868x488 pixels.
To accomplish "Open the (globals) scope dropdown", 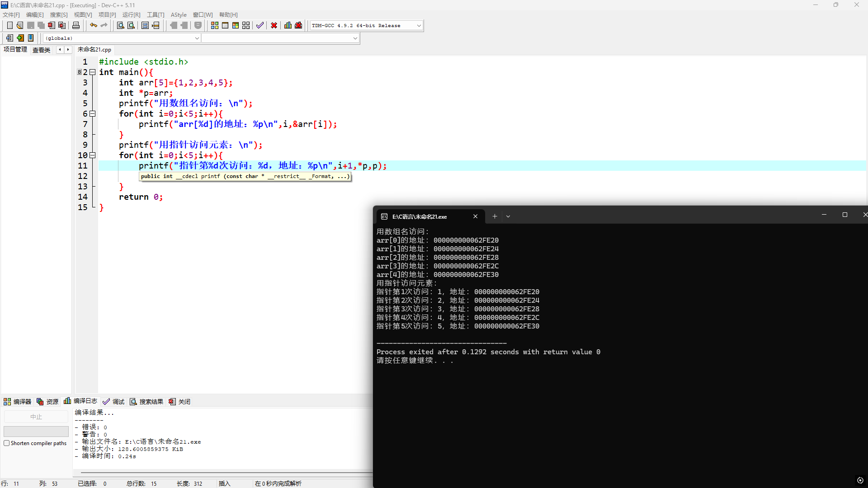I will pos(197,38).
